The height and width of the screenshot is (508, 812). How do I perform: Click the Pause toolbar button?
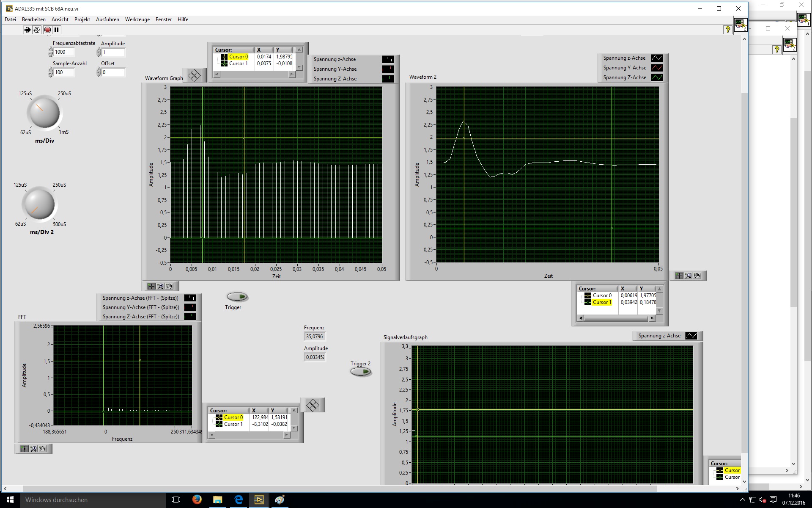pos(57,30)
